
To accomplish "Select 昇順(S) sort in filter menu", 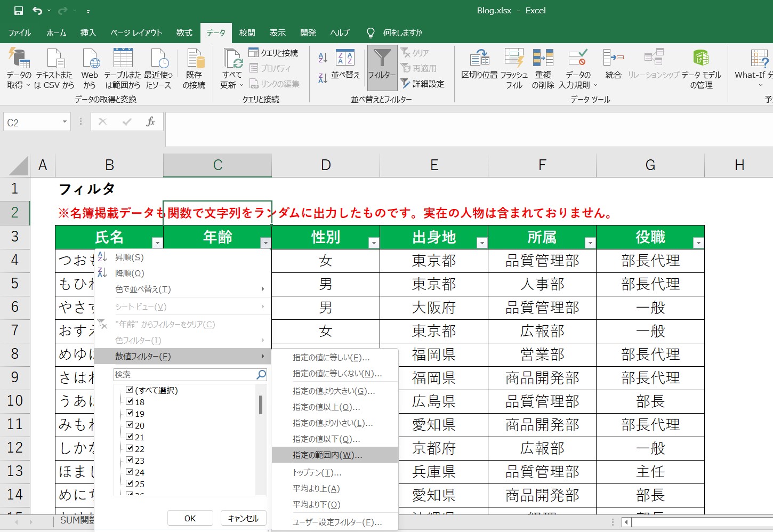I will (183, 257).
